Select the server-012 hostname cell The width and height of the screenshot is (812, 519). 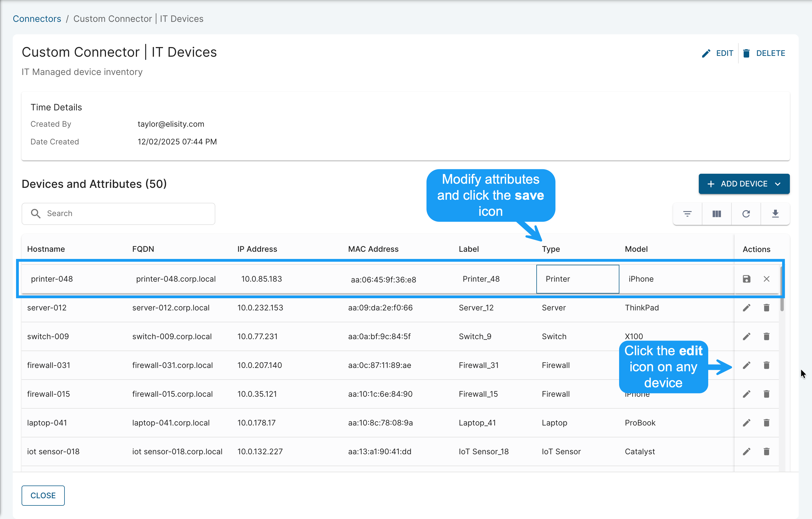pyautogui.click(x=47, y=308)
